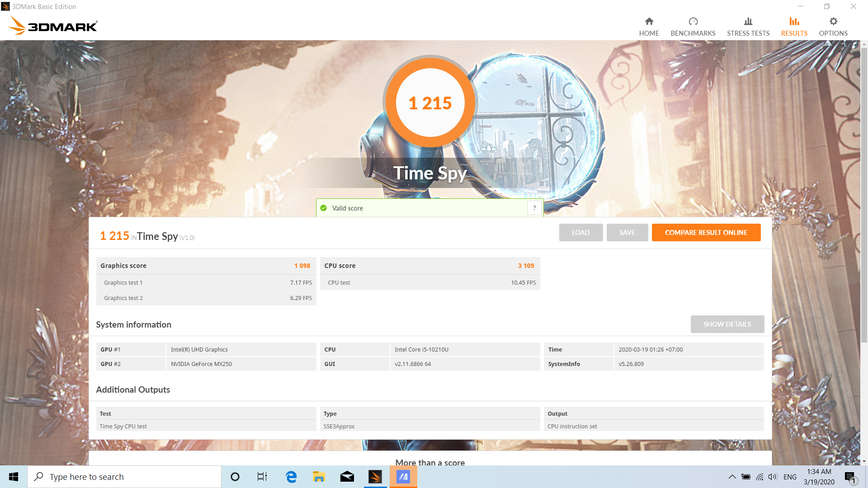This screenshot has height=488, width=868.
Task: Click the volume speaker tray icon
Action: pos(773,477)
